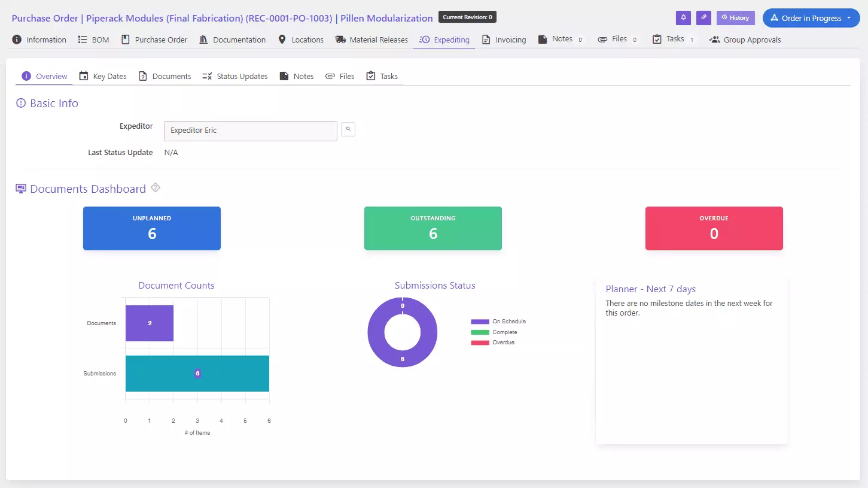
Task: Click the Planner - Next 7 days heading
Action: 651,289
